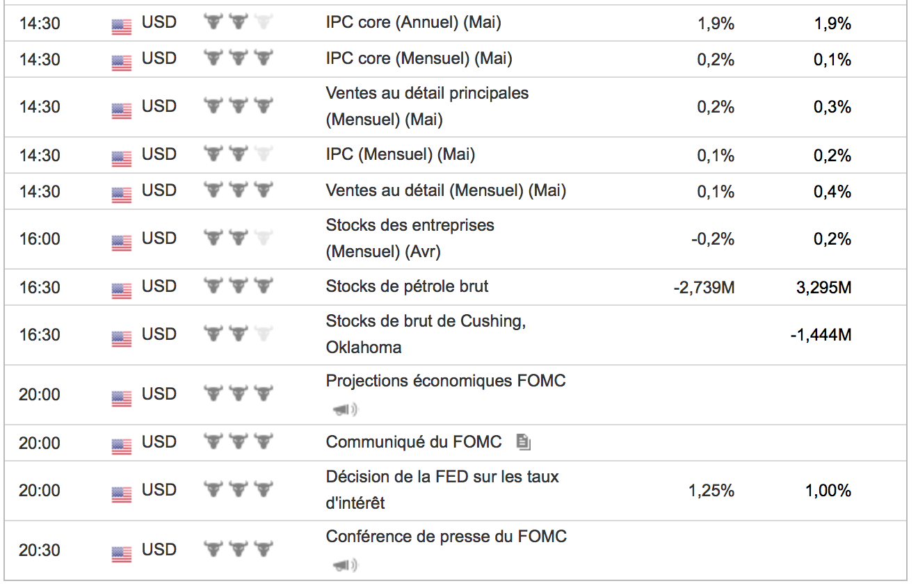Click the US flag beside IPC core (Annuel)
This screenshot has width=918, height=588.
point(122,26)
